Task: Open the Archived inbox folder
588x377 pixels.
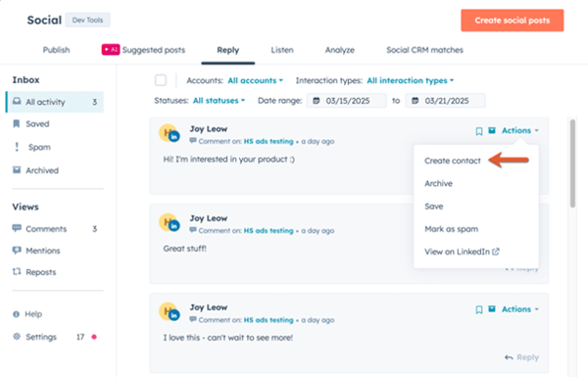Action: [x=42, y=170]
